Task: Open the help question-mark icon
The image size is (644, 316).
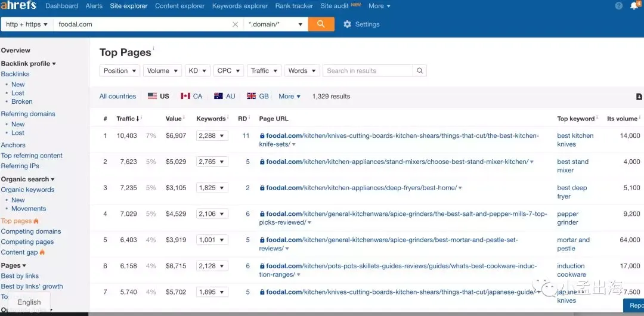Action: click(x=619, y=6)
